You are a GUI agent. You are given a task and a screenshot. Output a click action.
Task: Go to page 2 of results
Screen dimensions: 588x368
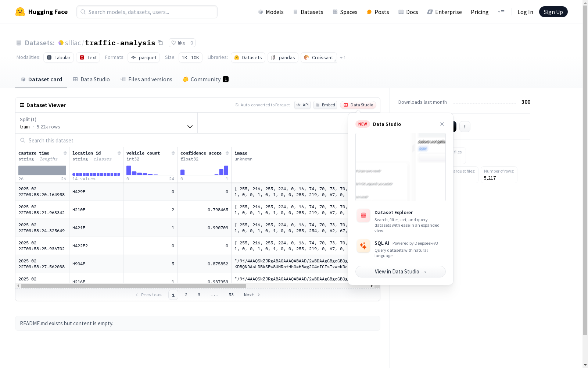(186, 295)
